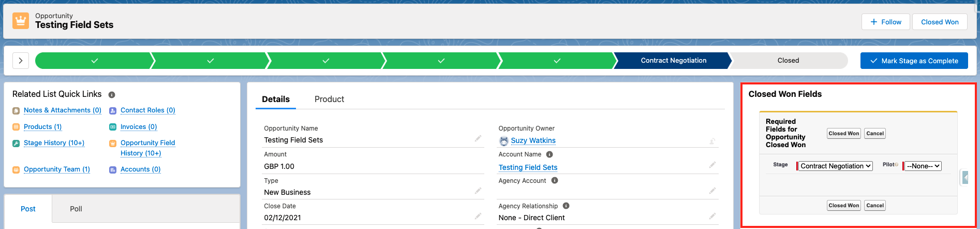Open Notes & Attachments (0) link
The image size is (980, 229).
(x=63, y=110)
